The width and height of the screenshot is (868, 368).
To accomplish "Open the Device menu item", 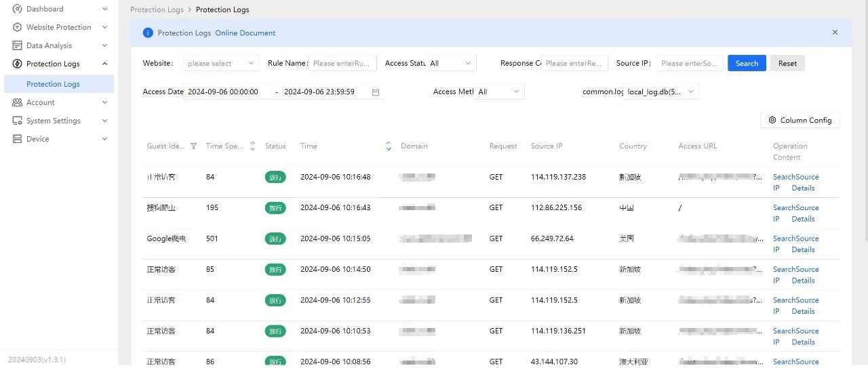I will [59, 139].
